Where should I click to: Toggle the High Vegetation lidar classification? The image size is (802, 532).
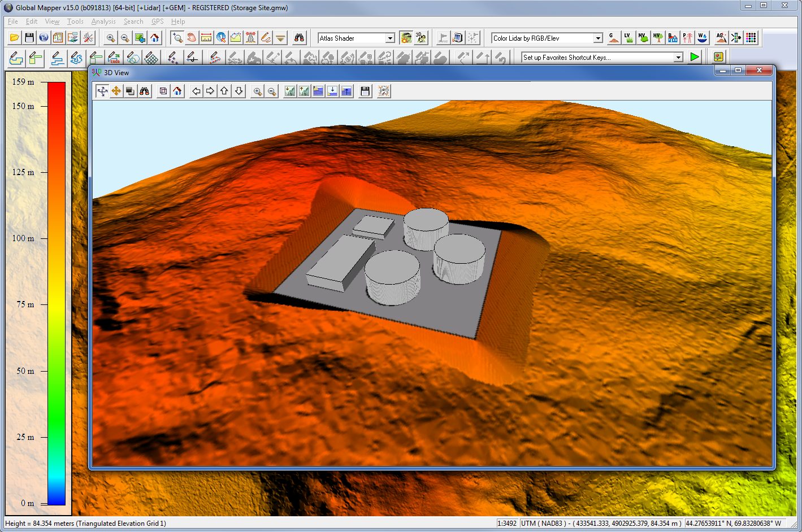657,37
